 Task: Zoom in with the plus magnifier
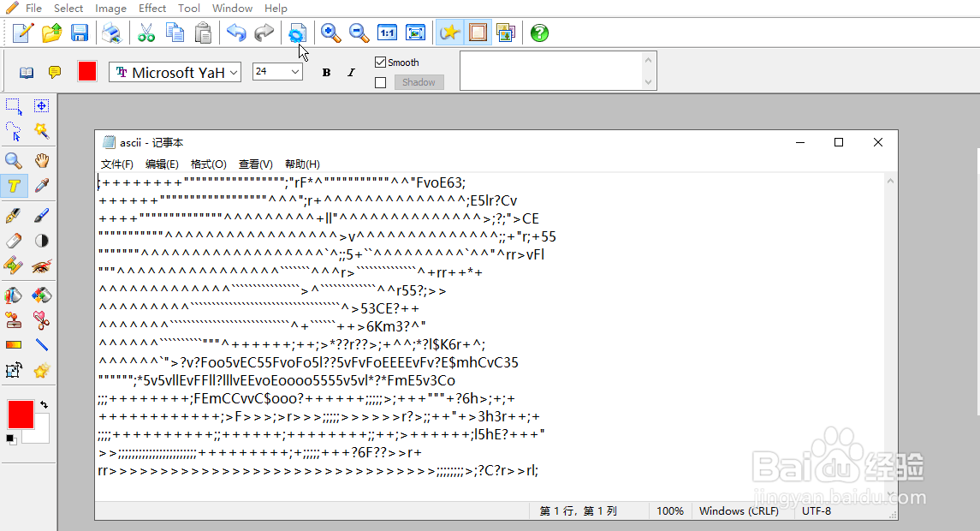pos(330,33)
